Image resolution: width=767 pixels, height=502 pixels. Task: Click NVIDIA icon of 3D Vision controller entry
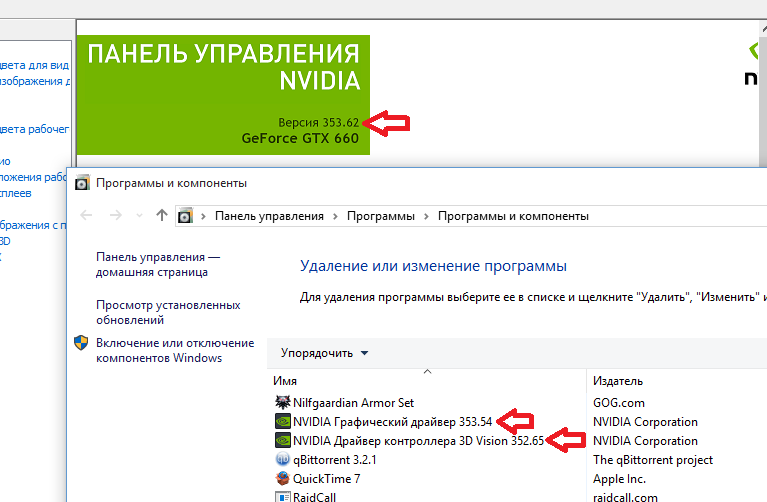[x=283, y=440]
